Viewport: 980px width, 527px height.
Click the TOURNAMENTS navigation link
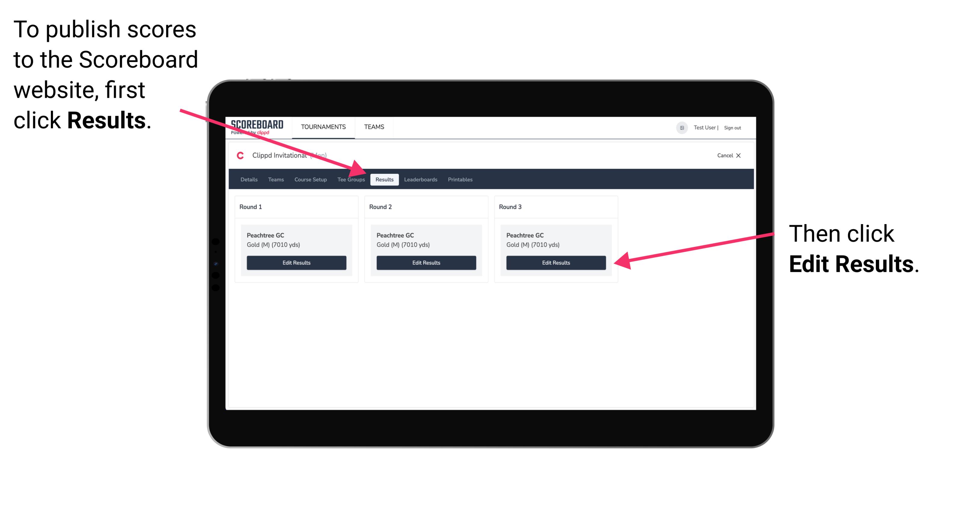322,127
